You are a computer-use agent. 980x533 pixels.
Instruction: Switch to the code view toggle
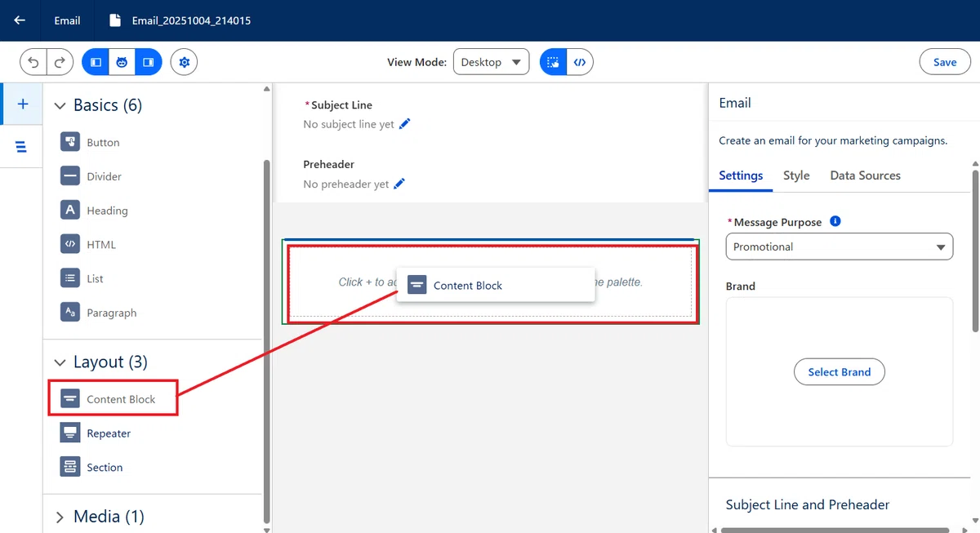point(580,62)
